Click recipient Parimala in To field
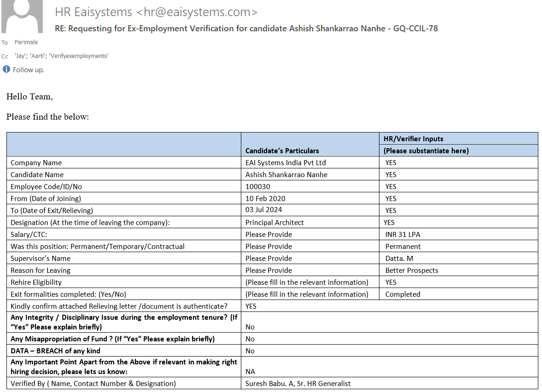The image size is (542, 392). tap(26, 42)
